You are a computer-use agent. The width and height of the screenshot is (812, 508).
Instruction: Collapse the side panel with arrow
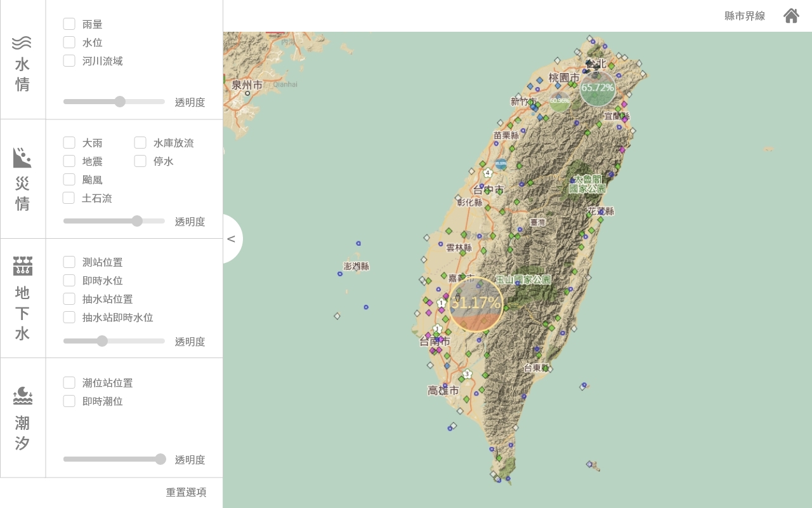(232, 239)
